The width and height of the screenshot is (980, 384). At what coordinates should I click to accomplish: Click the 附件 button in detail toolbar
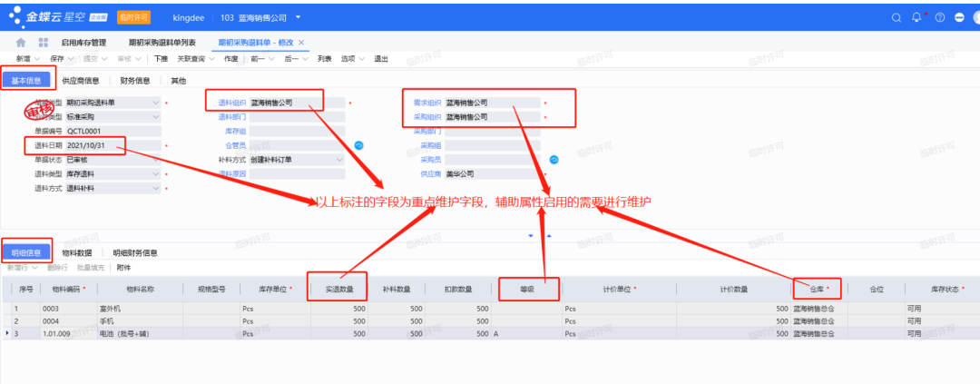click(123, 268)
